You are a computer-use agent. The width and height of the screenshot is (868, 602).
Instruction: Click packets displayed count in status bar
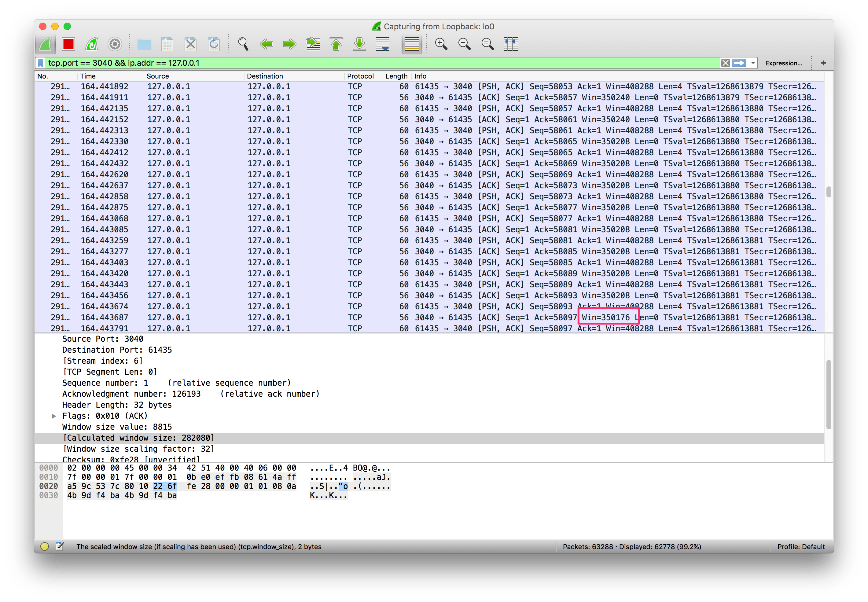[x=631, y=547]
